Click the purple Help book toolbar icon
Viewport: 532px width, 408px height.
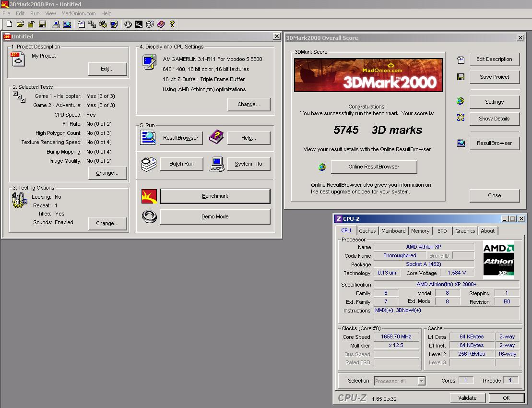tap(161, 24)
